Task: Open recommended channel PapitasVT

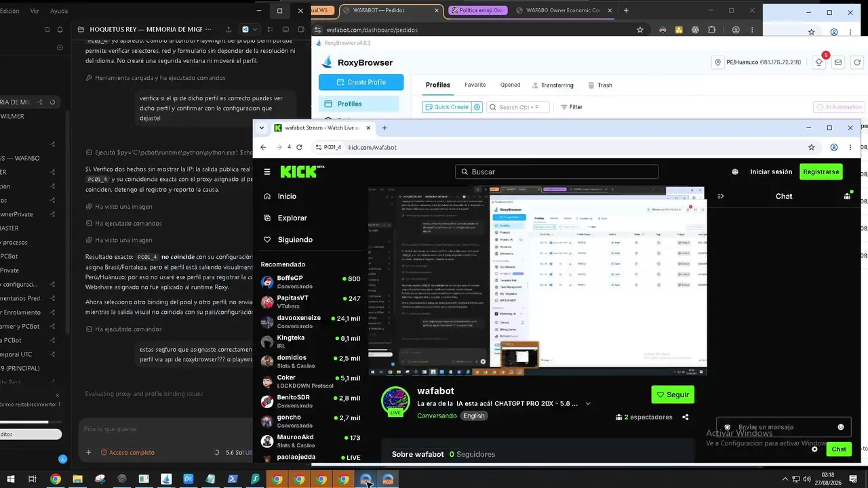Action: pyautogui.click(x=311, y=302)
